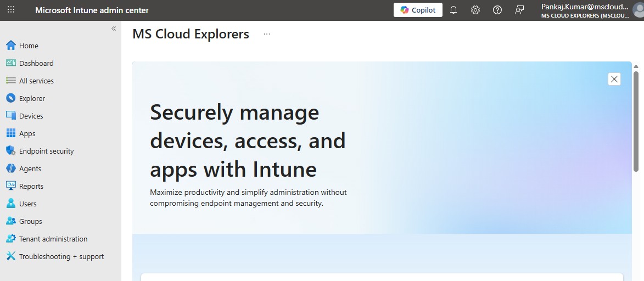
Task: Click Microsoft Intune admin center title
Action: click(92, 10)
